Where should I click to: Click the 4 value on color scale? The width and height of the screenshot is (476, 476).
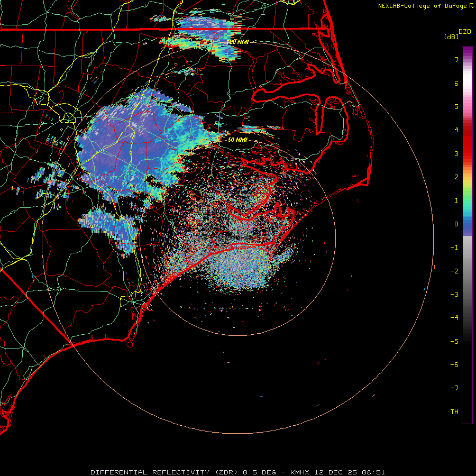[456, 130]
